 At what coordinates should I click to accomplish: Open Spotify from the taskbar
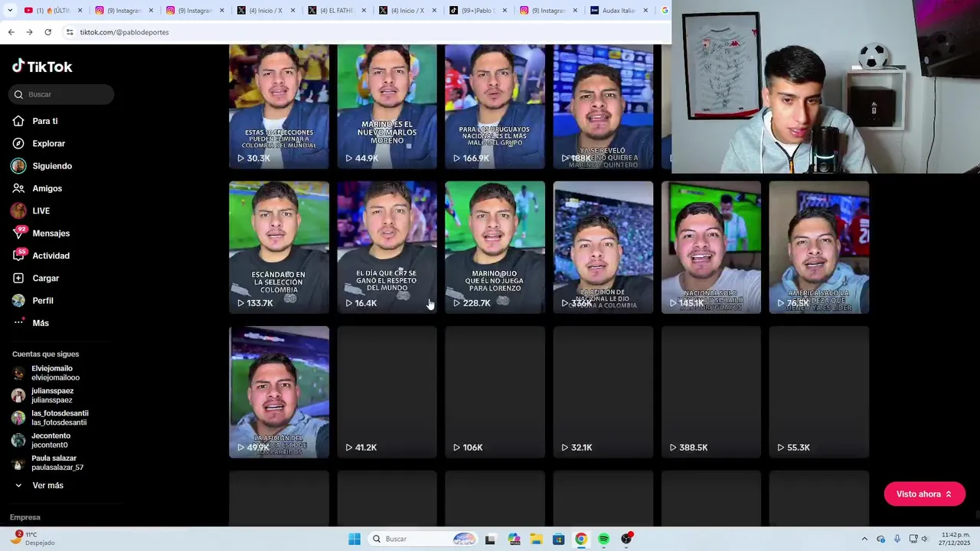point(603,539)
